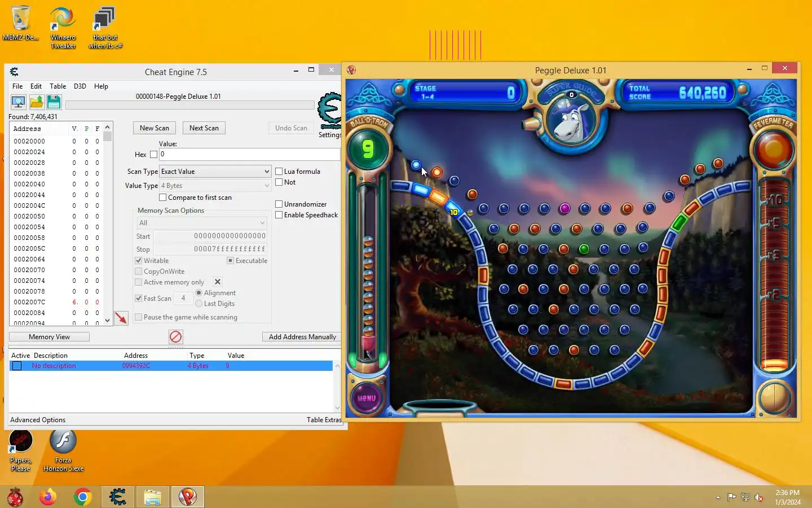
Task: Click the red clear list icon
Action: pos(175,337)
